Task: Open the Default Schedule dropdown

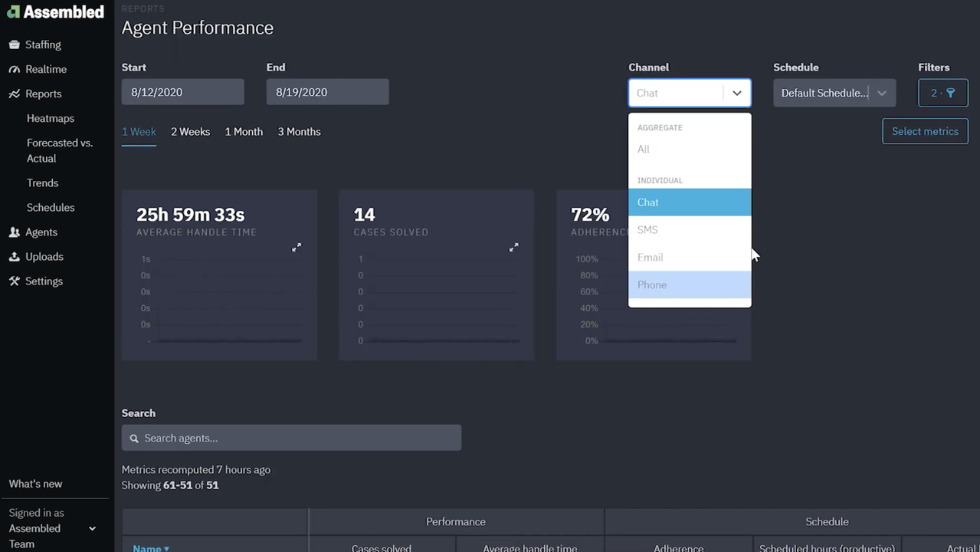Action: [834, 93]
